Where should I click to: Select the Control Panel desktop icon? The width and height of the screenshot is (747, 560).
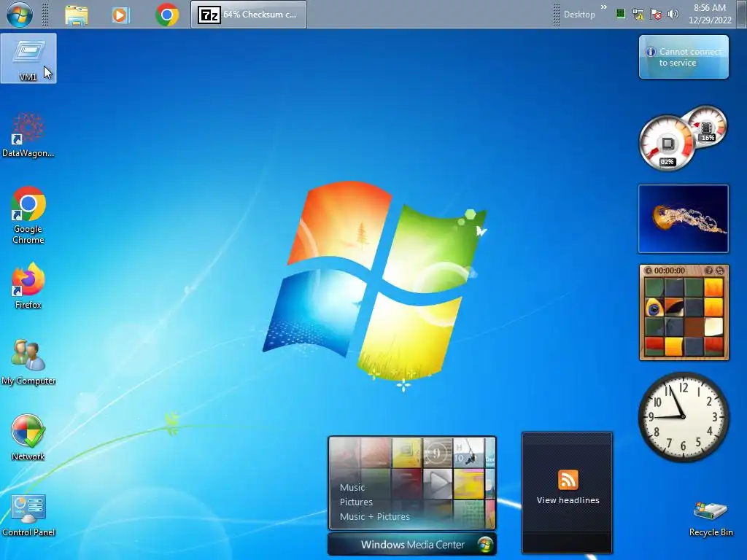(28, 516)
